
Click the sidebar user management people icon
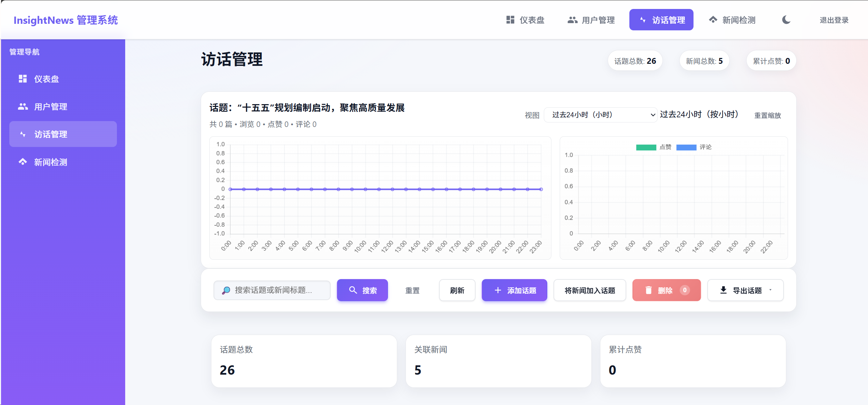(23, 107)
